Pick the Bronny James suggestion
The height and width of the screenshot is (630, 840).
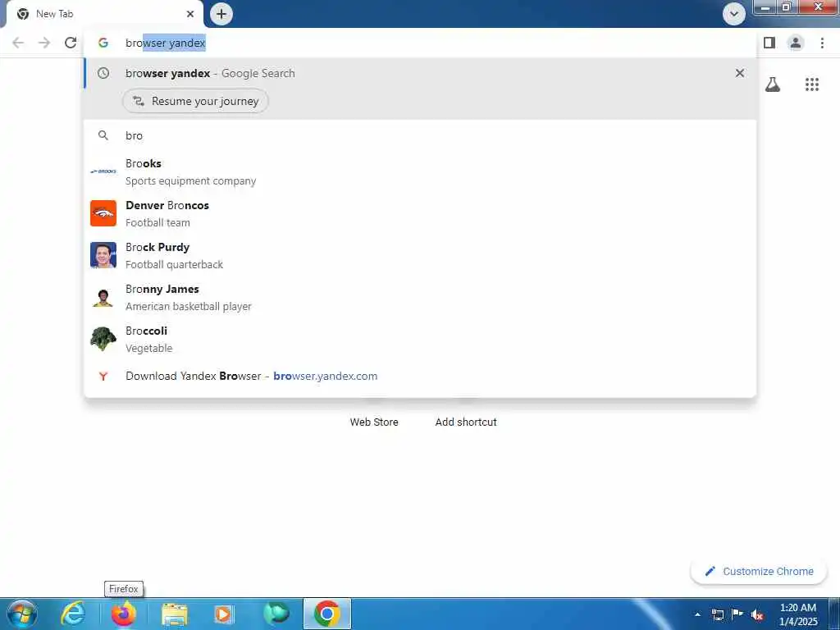(x=420, y=297)
